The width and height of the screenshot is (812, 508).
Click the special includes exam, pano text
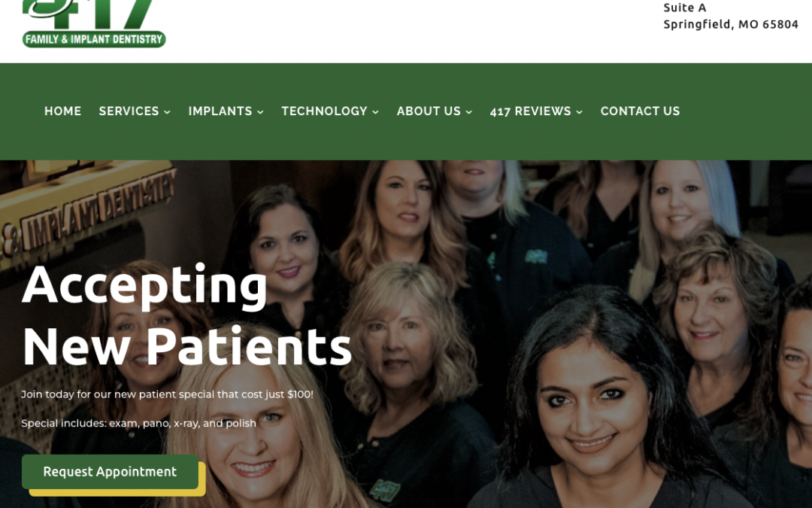tap(139, 423)
